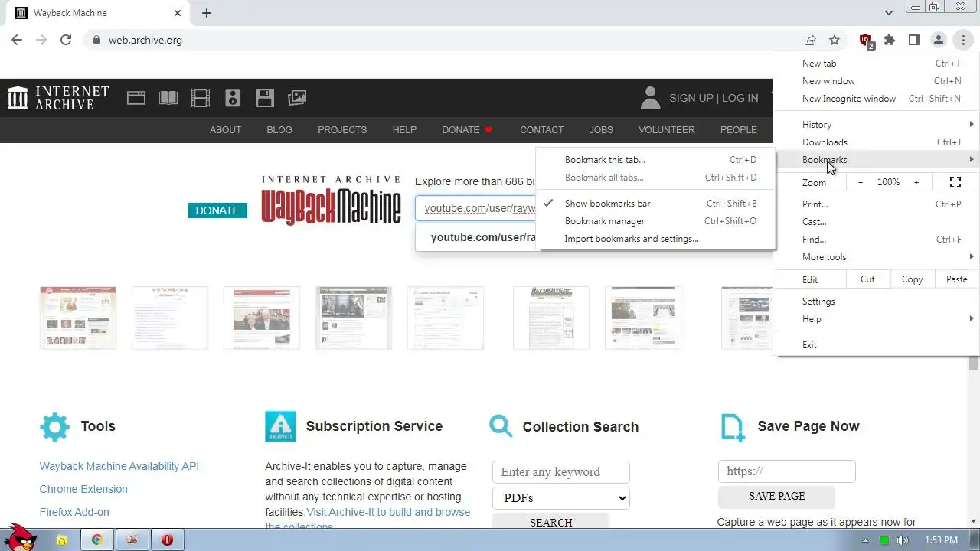980x551 pixels.
Task: Click SIGN UP | LOG IN
Action: [714, 98]
